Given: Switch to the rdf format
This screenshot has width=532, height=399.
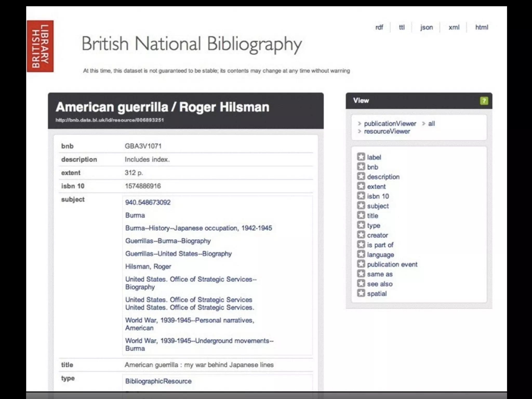Looking at the screenshot, I should [379, 27].
